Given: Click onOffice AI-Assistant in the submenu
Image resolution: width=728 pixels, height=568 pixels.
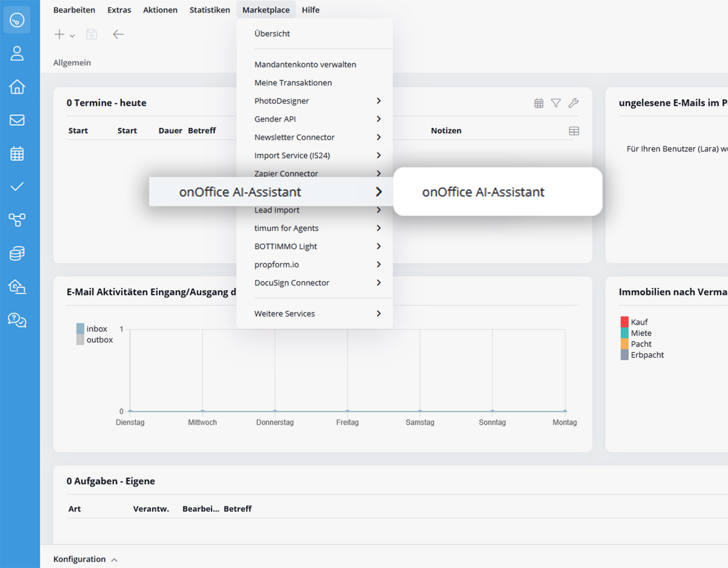Looking at the screenshot, I should [x=483, y=192].
